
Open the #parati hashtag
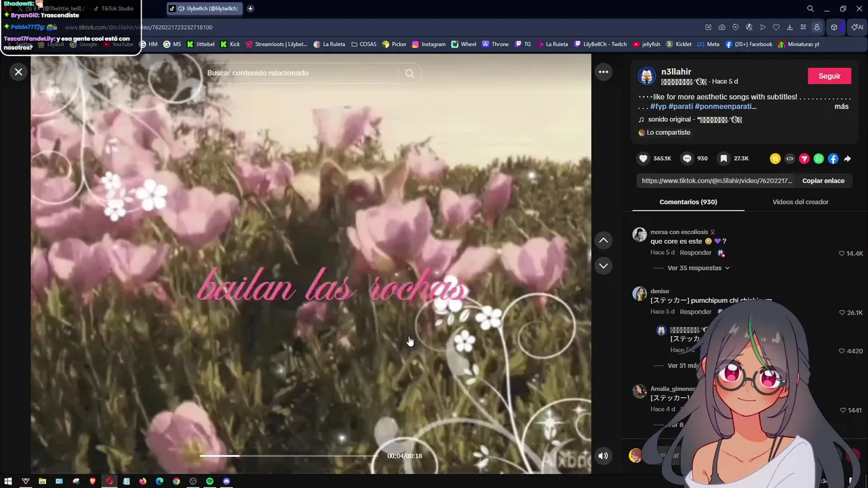coord(680,106)
